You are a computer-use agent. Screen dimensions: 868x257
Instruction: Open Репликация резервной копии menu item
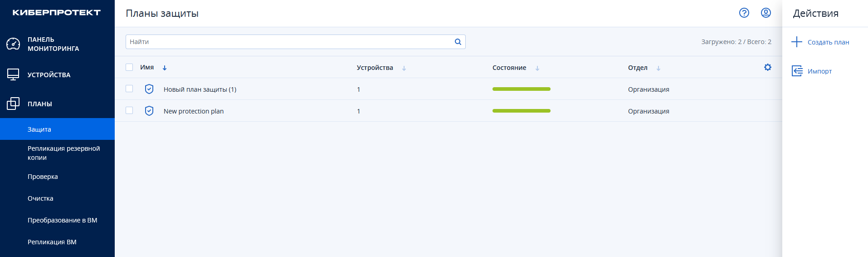[x=63, y=153]
